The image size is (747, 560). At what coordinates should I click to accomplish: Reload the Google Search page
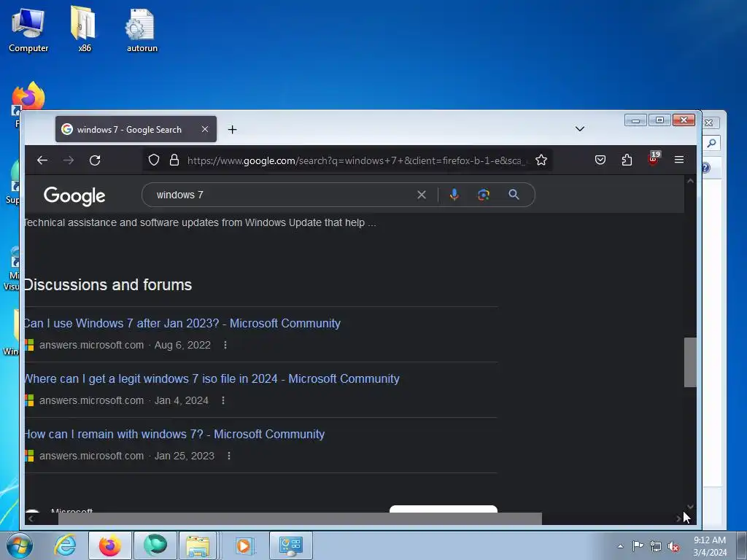coord(95,160)
